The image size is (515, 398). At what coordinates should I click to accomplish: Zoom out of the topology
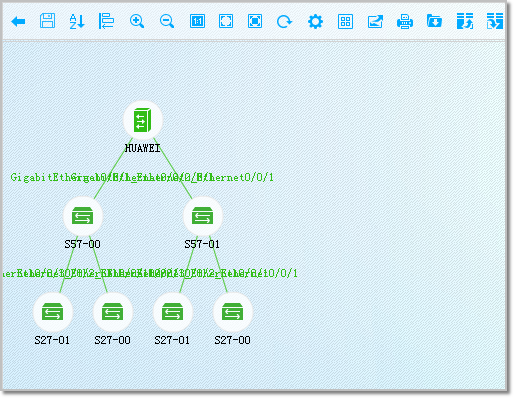pyautogui.click(x=167, y=22)
